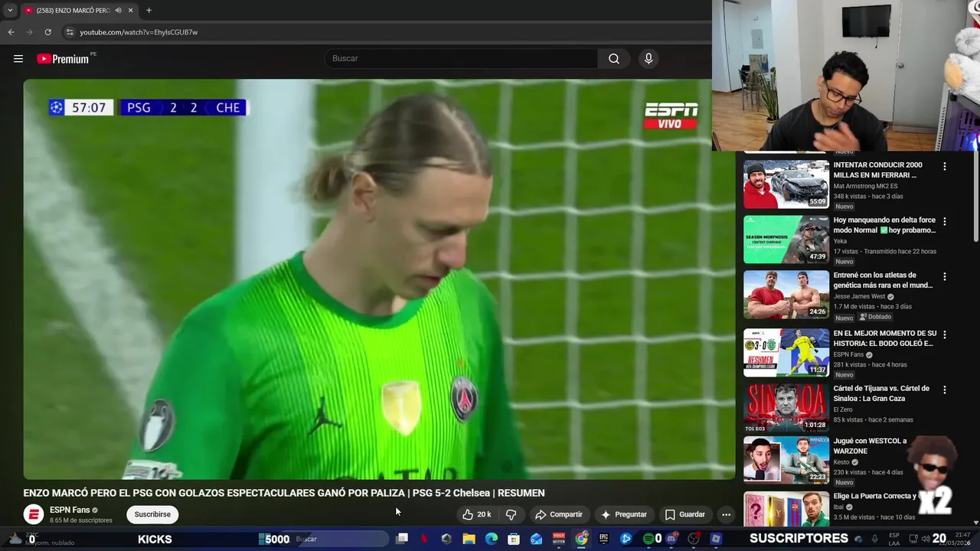View site information icon in address bar
Image resolution: width=980 pixels, height=551 pixels.
tap(70, 32)
